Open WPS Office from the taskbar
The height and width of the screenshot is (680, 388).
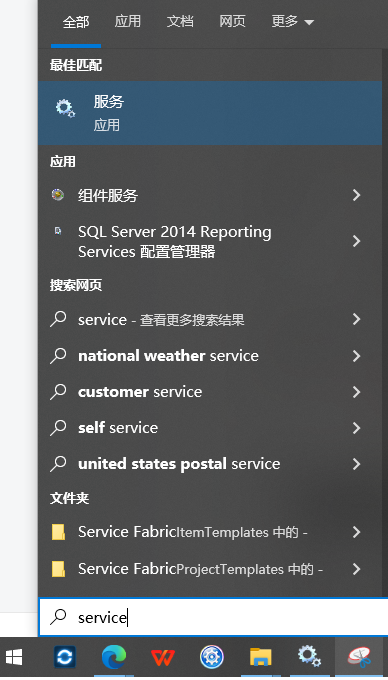coord(163,658)
